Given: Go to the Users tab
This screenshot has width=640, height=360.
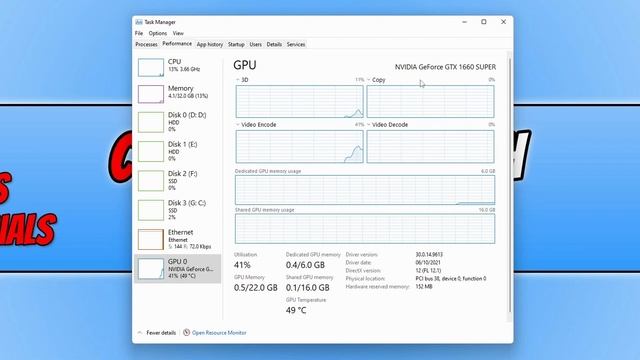Looking at the screenshot, I should (256, 44).
